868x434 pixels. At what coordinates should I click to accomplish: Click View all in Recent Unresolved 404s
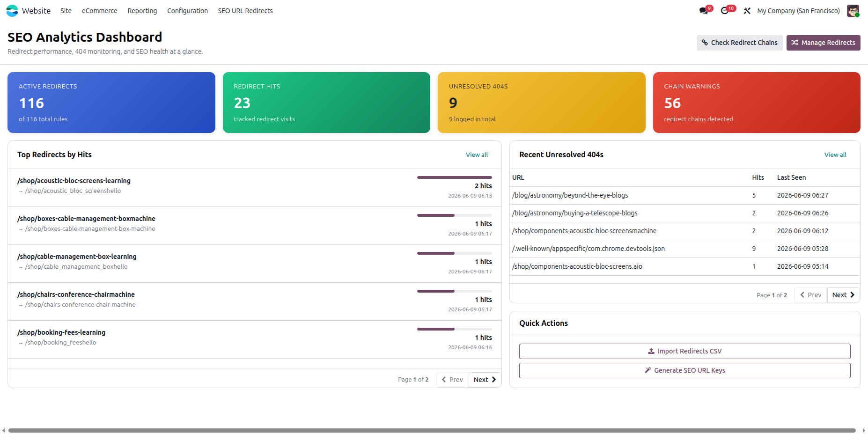pyautogui.click(x=835, y=155)
